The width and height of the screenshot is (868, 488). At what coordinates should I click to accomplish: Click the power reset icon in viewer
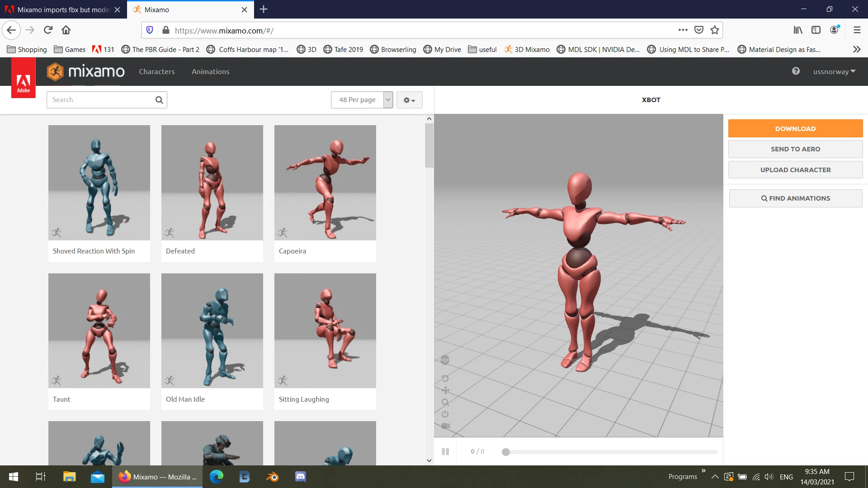(445, 414)
